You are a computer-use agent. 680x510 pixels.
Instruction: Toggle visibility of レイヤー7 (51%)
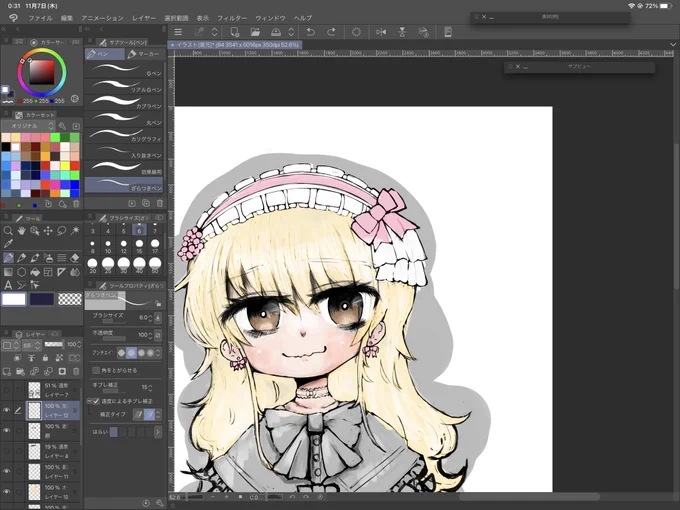[x=7, y=390]
